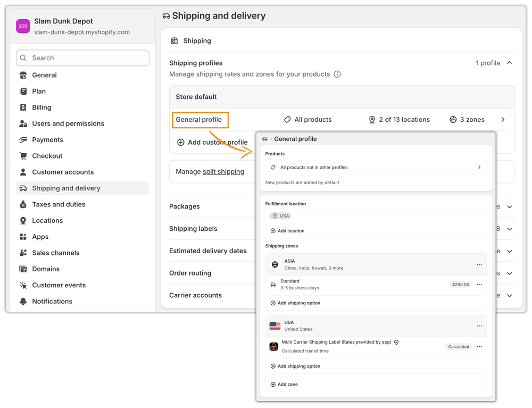Click truck breadcrumb icon in popup

(264, 139)
